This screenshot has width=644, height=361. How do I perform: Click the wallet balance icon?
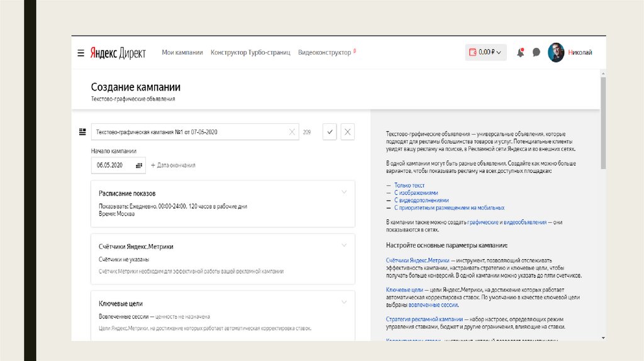(x=473, y=53)
